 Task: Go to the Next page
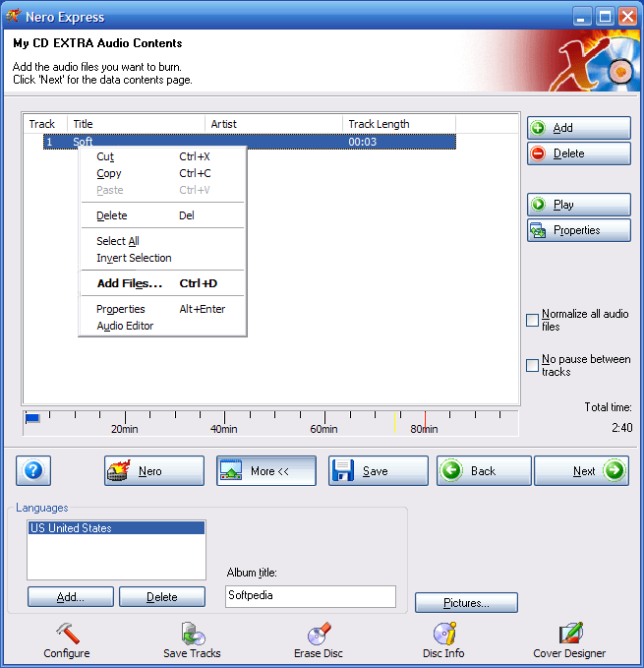pyautogui.click(x=581, y=471)
